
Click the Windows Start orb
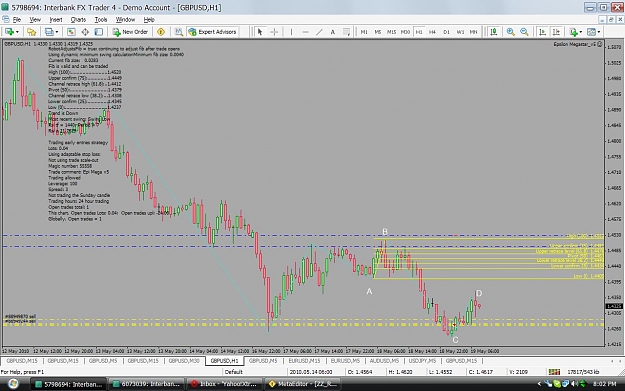pos(13,384)
